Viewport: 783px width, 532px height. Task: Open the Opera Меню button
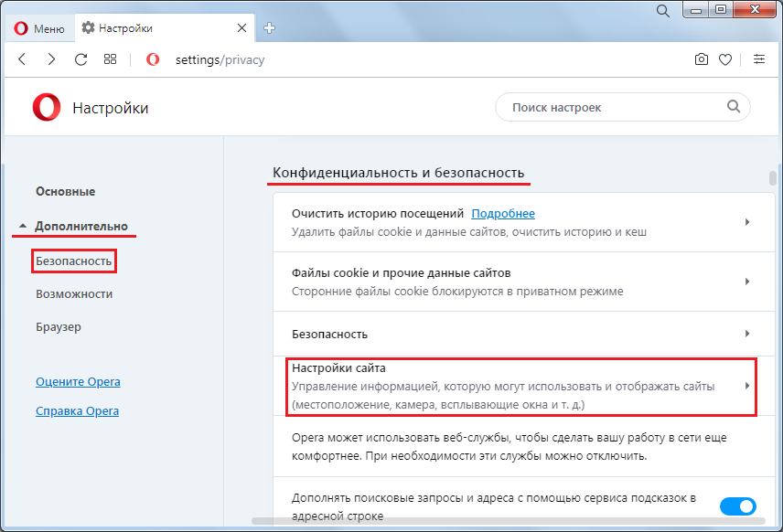coord(39,28)
